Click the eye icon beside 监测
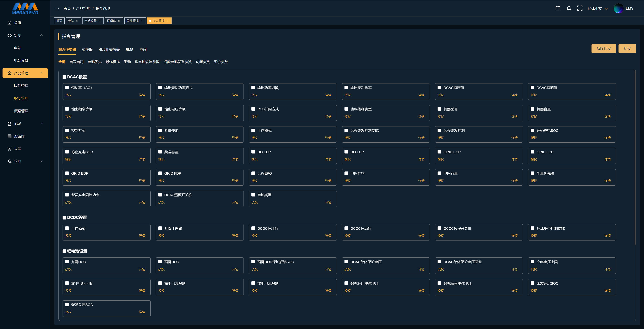Image resolution: width=644 pixels, height=329 pixels. coord(10,35)
